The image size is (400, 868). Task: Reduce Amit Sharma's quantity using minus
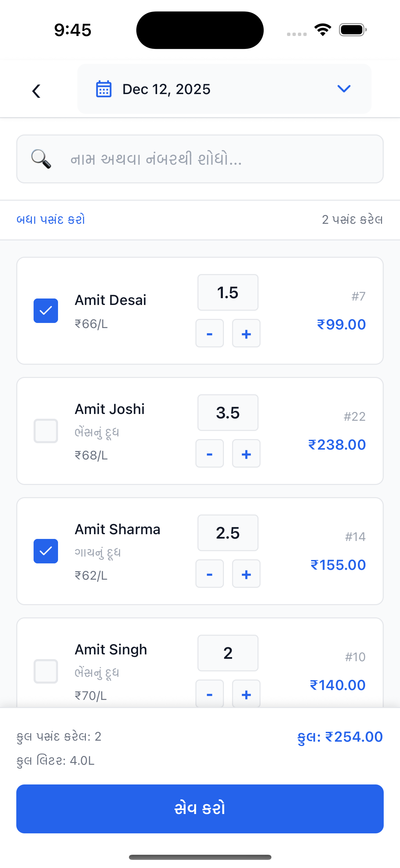pos(209,574)
